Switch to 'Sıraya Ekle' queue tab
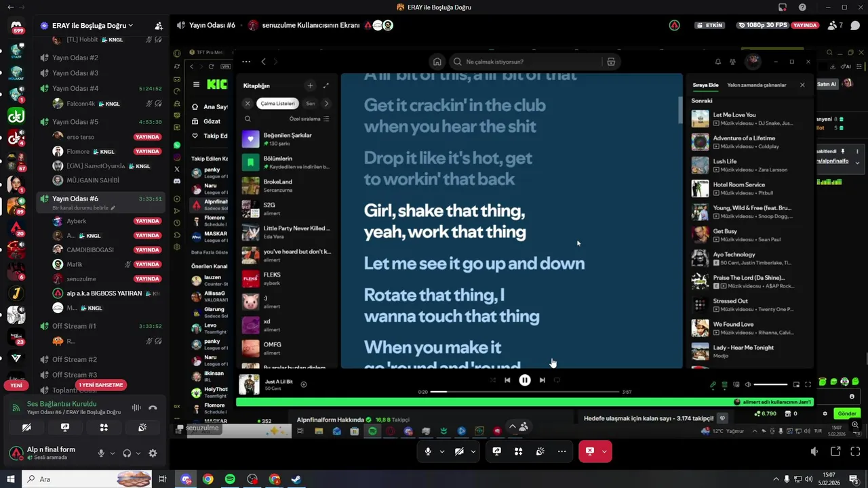 pyautogui.click(x=705, y=85)
